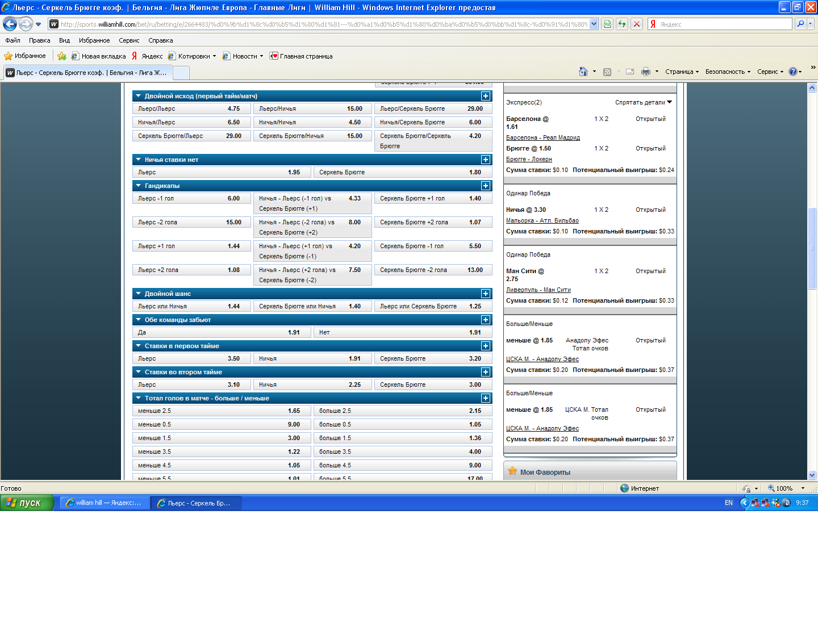Open the Правка menu
Image resolution: width=818 pixels, height=644 pixels.
point(39,40)
